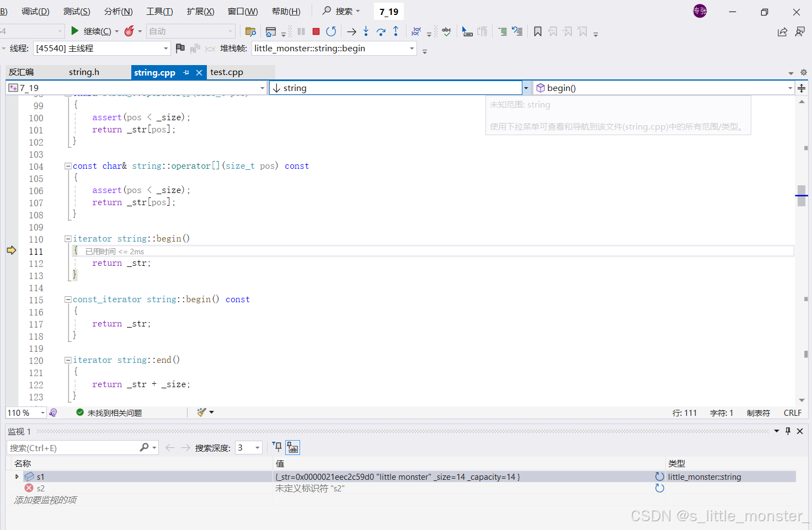Toggle the ab value display icon
The width and height of the screenshot is (812, 530).
[x=292, y=447]
